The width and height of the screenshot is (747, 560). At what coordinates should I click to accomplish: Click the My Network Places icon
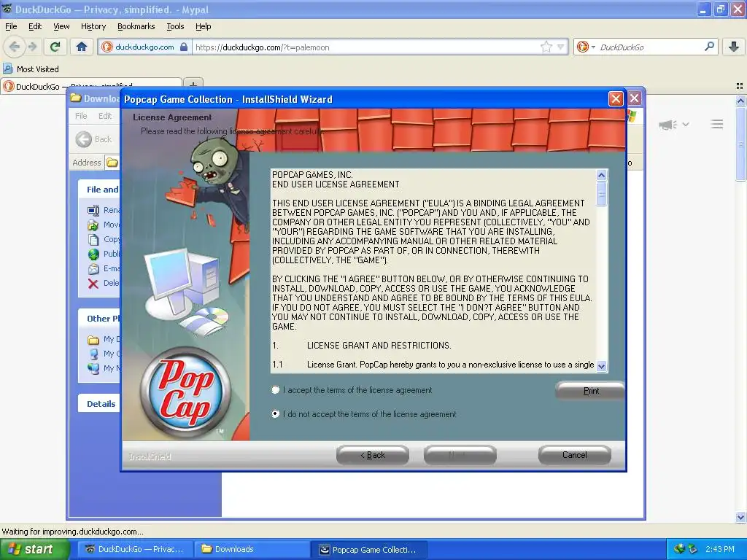pos(93,368)
